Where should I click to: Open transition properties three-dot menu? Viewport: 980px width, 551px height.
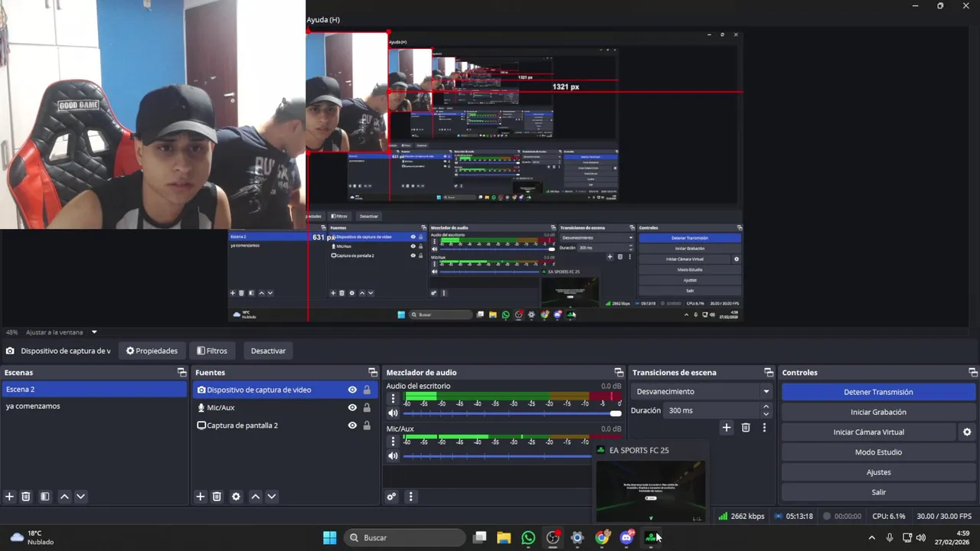click(764, 428)
